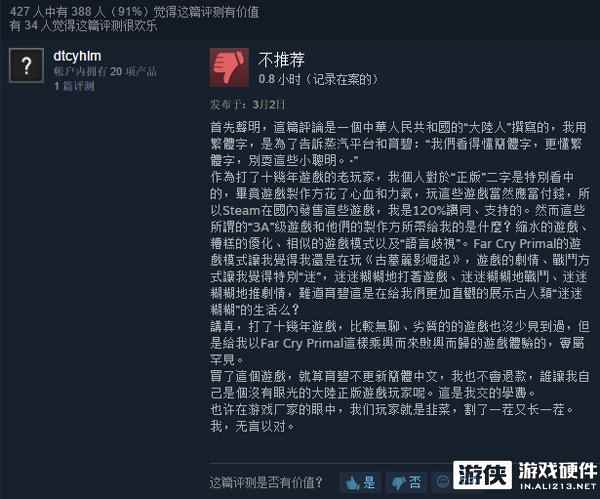Click the 游戏硬件 watermark text
Screen dimensions: 600x499
(x=558, y=471)
